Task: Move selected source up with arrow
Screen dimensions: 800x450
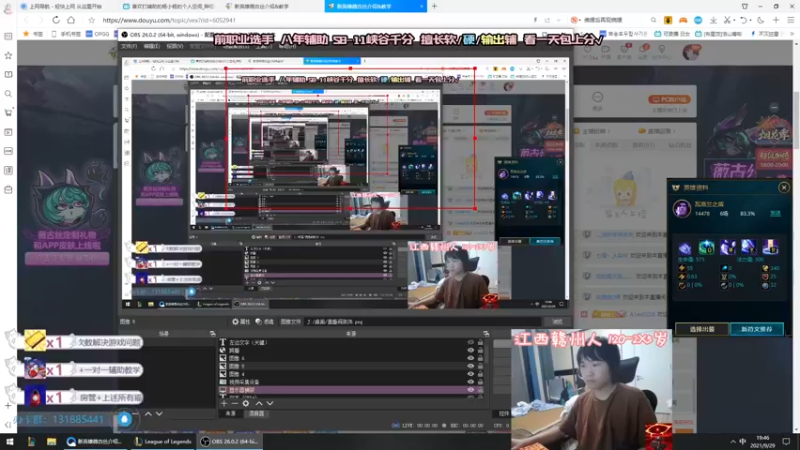Action: tap(259, 403)
